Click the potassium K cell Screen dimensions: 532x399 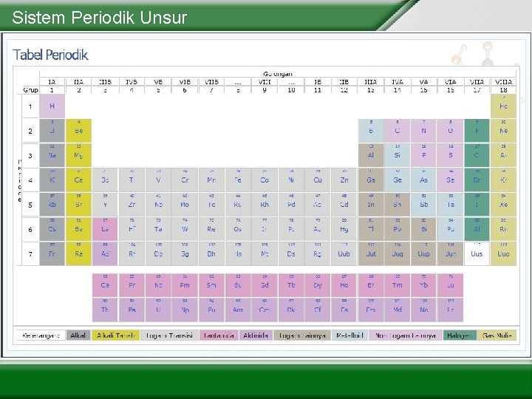click(x=52, y=180)
